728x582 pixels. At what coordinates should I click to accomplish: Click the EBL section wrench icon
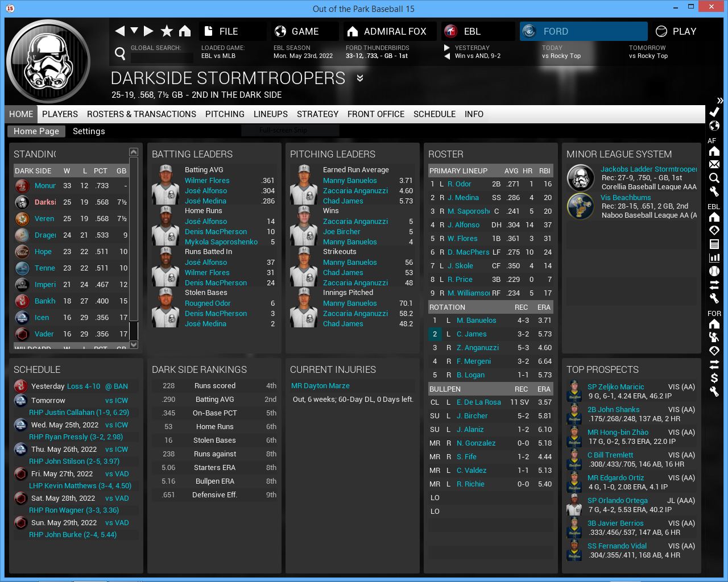pyautogui.click(x=714, y=298)
